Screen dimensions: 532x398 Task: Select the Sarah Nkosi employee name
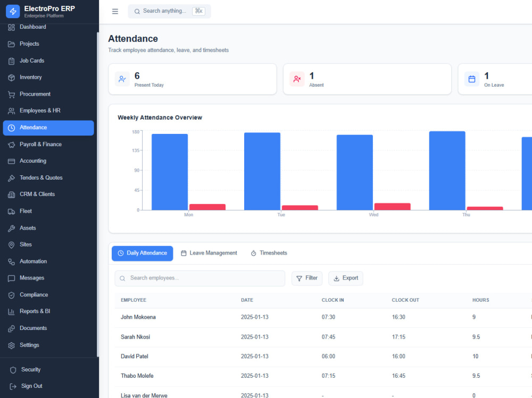135,337
